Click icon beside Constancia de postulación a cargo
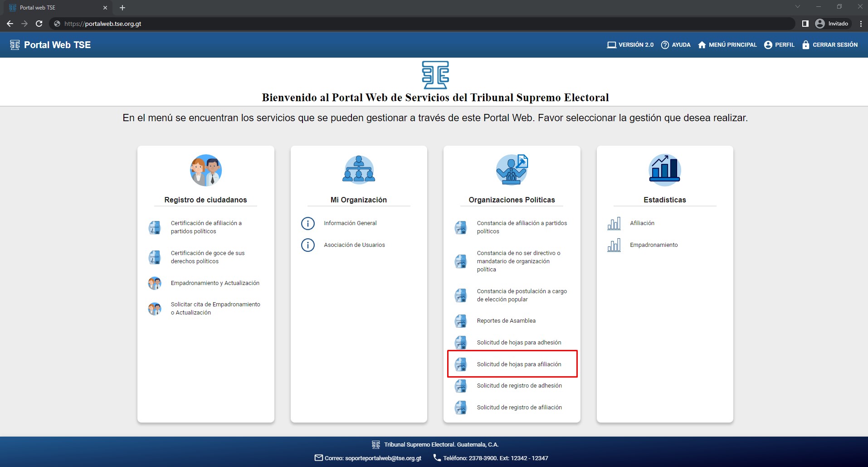Viewport: 868px width, 467px height. tap(461, 295)
